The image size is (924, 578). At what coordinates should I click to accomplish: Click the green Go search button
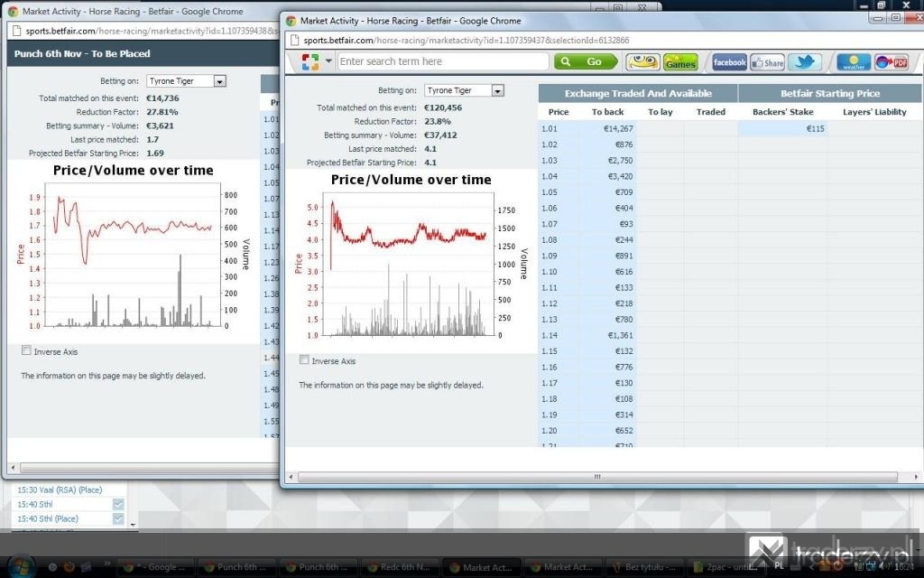[586, 61]
